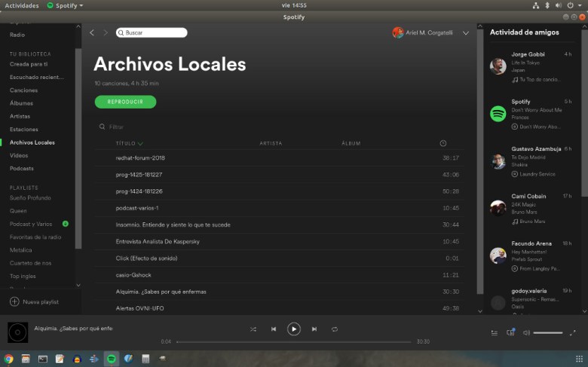Open the connect to device icon
Image resolution: width=588 pixels, height=367 pixels.
click(x=511, y=332)
